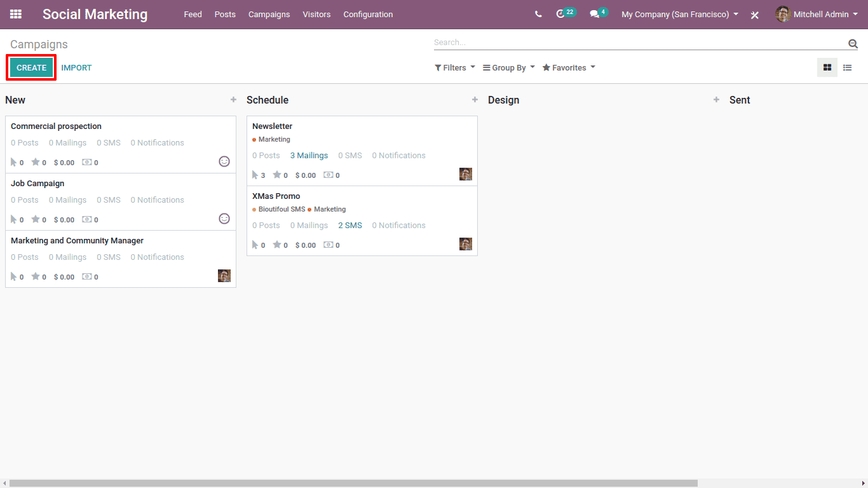Click banknote icon on Marketing and Community Manager card
This screenshot has height=488, width=868.
tap(86, 276)
